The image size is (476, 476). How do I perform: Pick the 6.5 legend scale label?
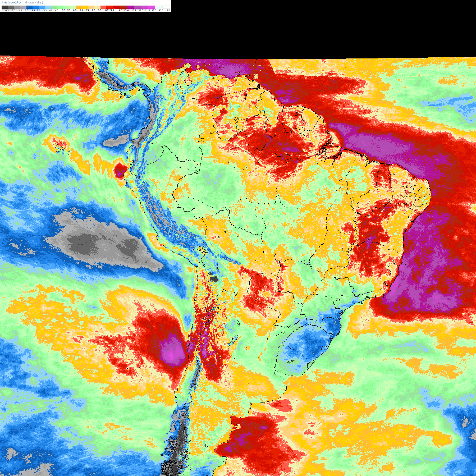coord(81,10)
